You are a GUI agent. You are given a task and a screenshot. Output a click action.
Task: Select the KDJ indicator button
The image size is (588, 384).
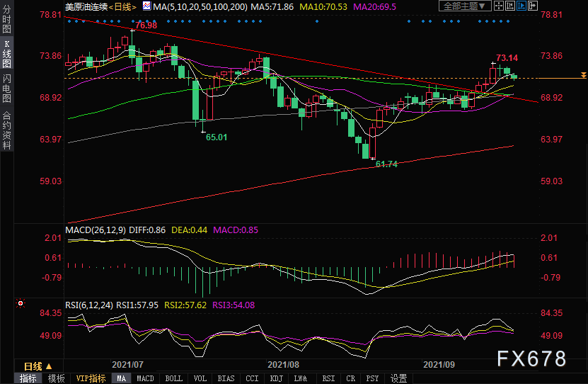click(277, 378)
